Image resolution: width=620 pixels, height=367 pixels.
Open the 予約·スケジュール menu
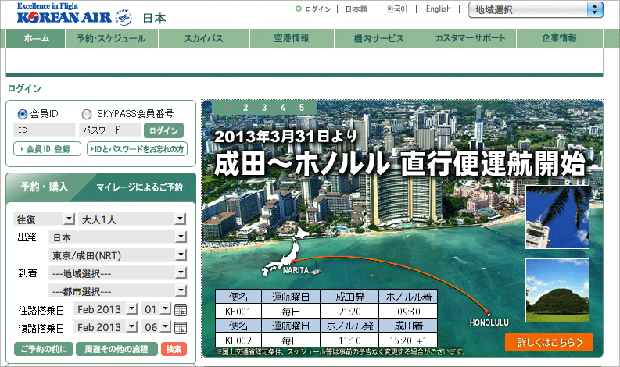coord(111,38)
